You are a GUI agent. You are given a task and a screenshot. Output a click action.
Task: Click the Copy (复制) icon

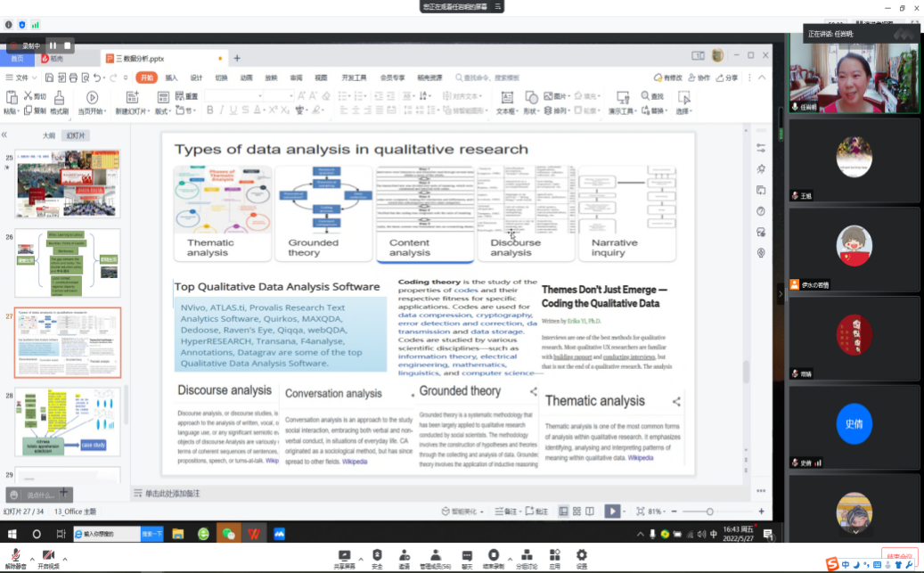click(28, 111)
